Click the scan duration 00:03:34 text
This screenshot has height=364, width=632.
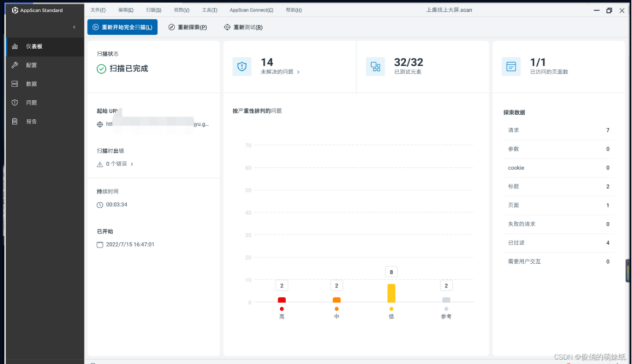116,205
